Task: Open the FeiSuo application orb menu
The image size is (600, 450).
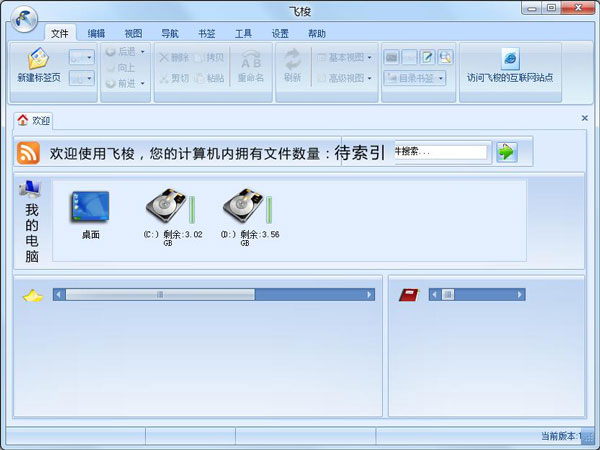Action: [x=24, y=19]
